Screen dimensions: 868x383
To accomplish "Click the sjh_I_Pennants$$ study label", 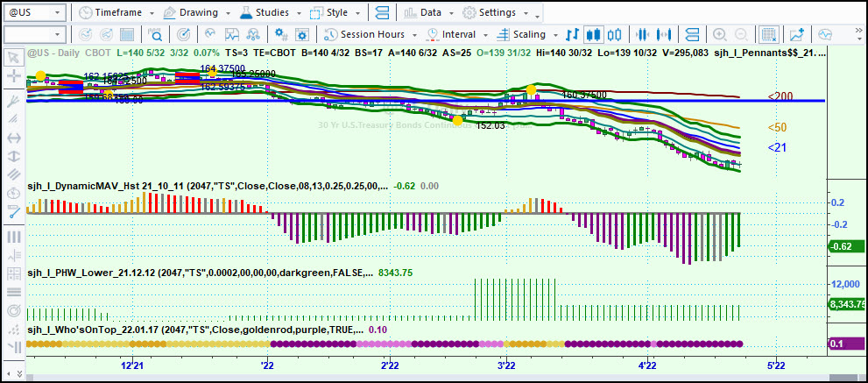I will point(770,53).
